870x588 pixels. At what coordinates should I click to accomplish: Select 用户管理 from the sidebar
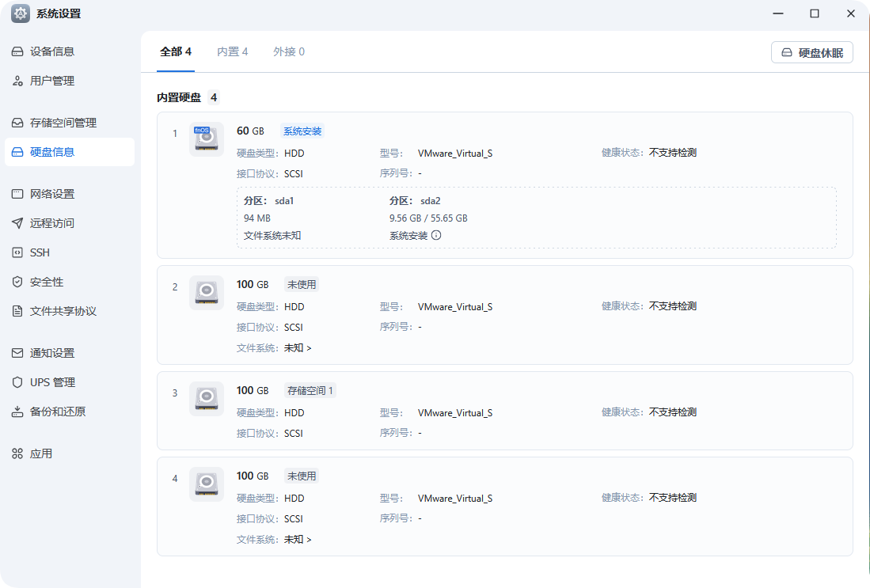55,80
